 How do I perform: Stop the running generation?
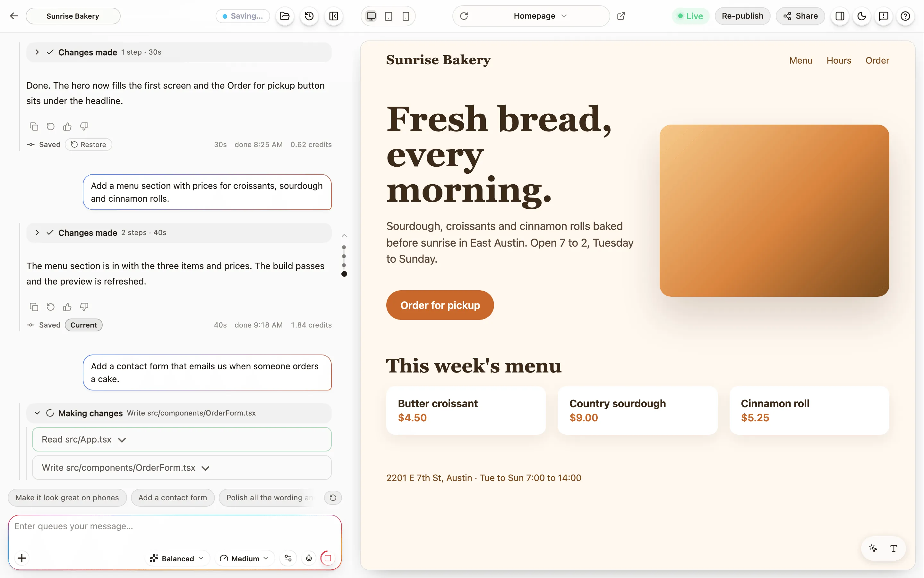click(x=328, y=558)
